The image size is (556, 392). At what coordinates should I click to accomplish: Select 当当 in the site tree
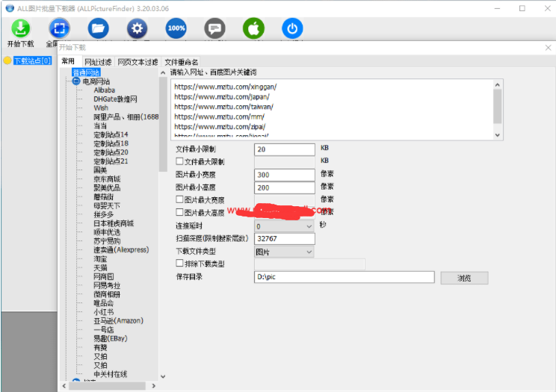click(100, 126)
